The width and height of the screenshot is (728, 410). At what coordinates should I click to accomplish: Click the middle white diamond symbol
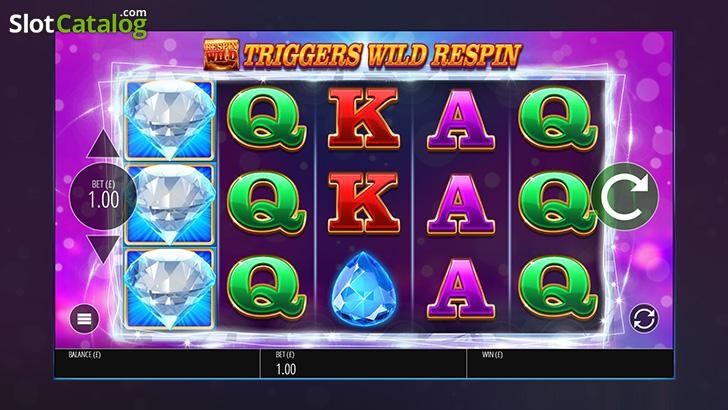click(x=170, y=204)
